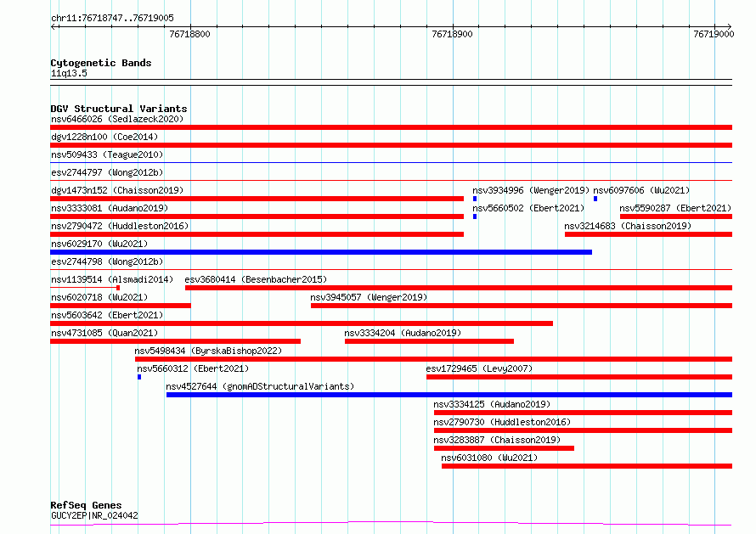Click the red bar of nsv3283887
This screenshot has width=756, height=534.
point(504,448)
